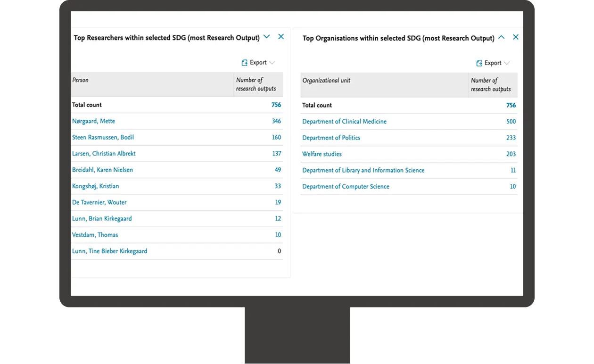The height and width of the screenshot is (364, 594).
Task: Open profile of Lunn, Brian Kirkegaard
Action: click(x=102, y=218)
